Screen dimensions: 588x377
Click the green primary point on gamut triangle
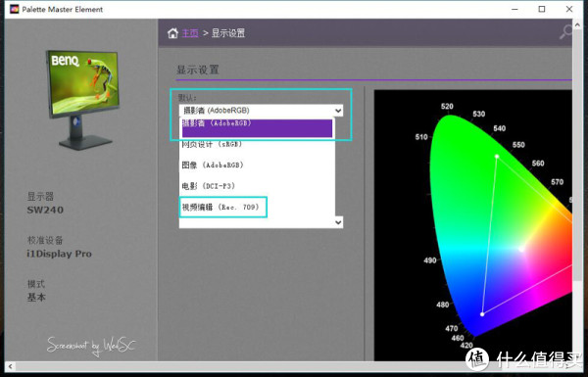click(497, 157)
